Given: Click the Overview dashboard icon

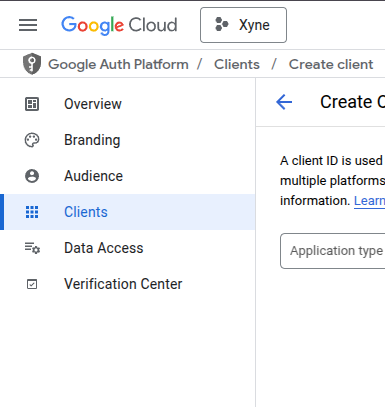Looking at the screenshot, I should [32, 104].
